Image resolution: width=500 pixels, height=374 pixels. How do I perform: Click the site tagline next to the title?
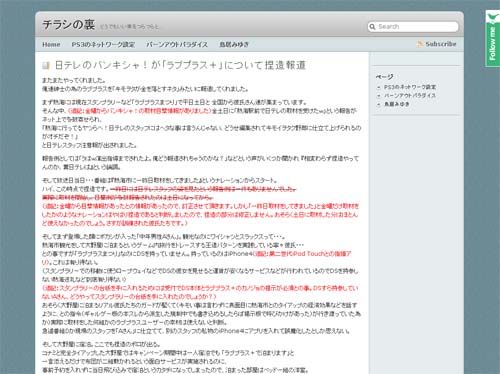[x=129, y=27]
